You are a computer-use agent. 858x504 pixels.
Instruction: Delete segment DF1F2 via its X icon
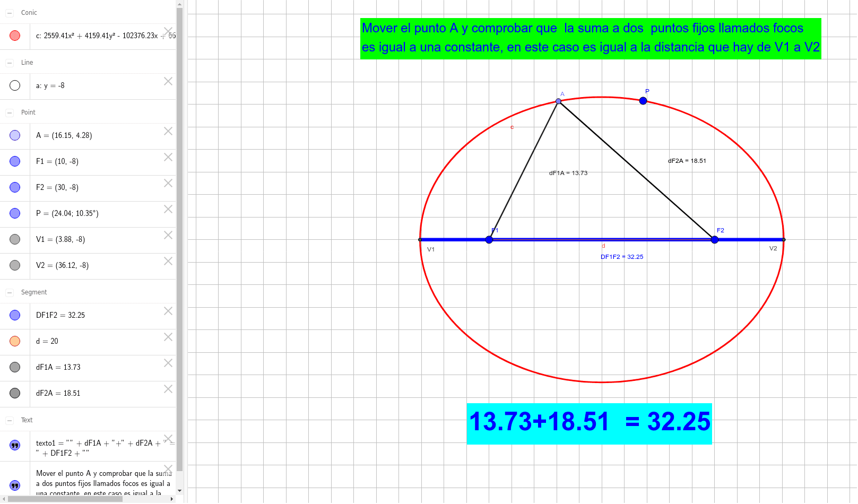point(168,311)
